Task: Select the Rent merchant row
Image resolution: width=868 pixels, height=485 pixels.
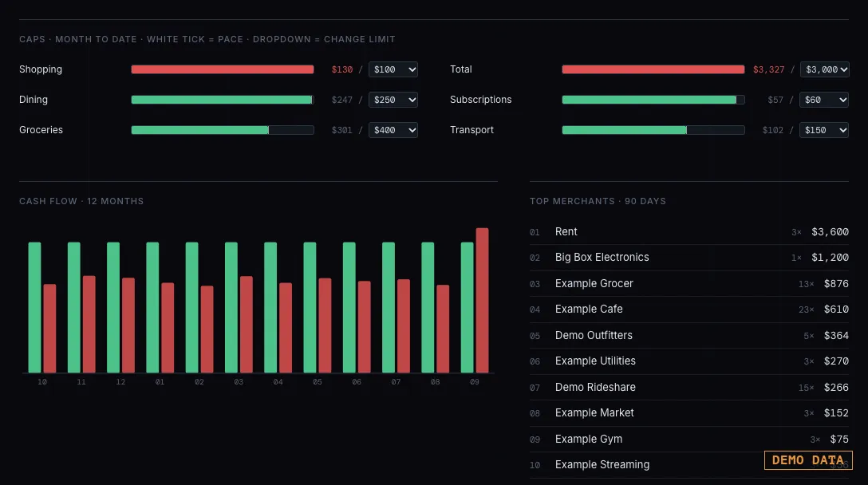Action: [x=689, y=232]
